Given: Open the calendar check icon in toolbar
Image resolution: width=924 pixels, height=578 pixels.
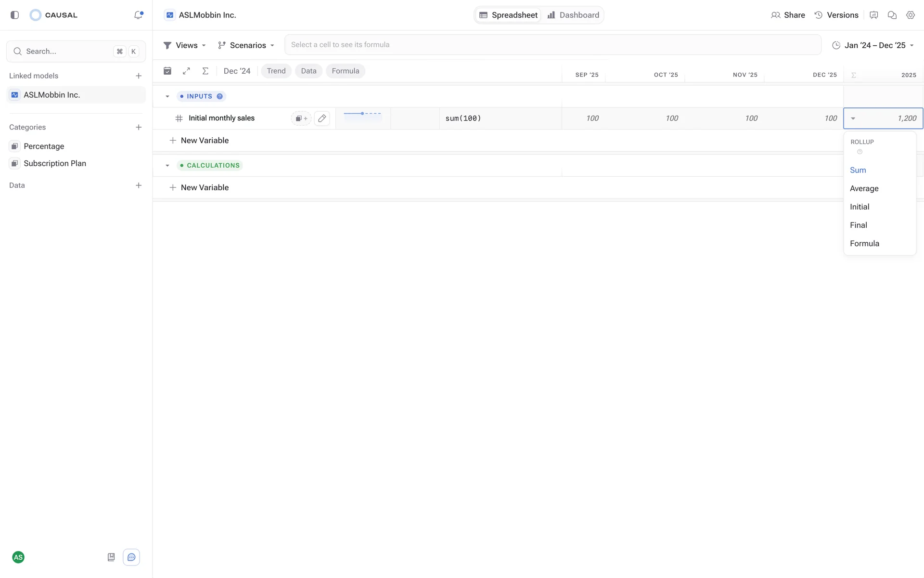Looking at the screenshot, I should (x=167, y=71).
